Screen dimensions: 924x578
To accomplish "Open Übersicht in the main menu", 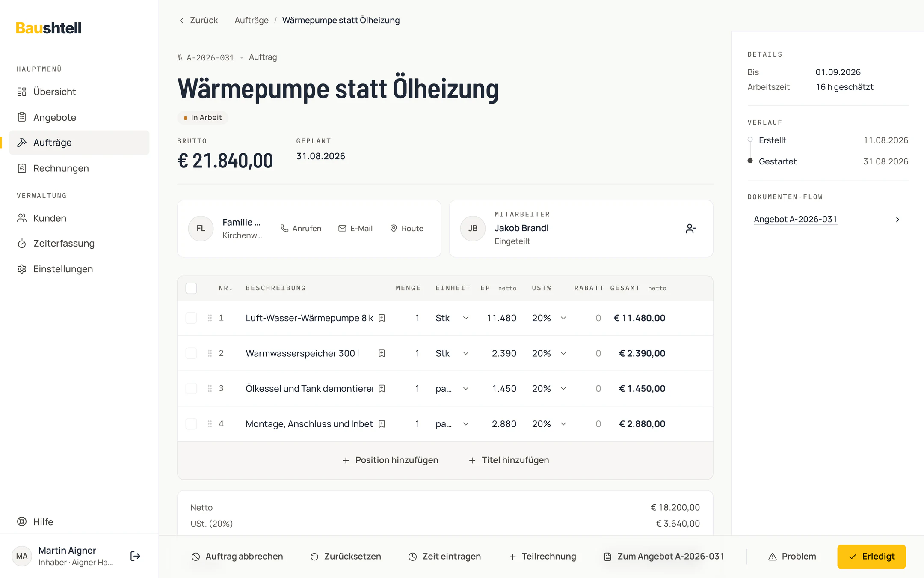I will click(x=79, y=92).
